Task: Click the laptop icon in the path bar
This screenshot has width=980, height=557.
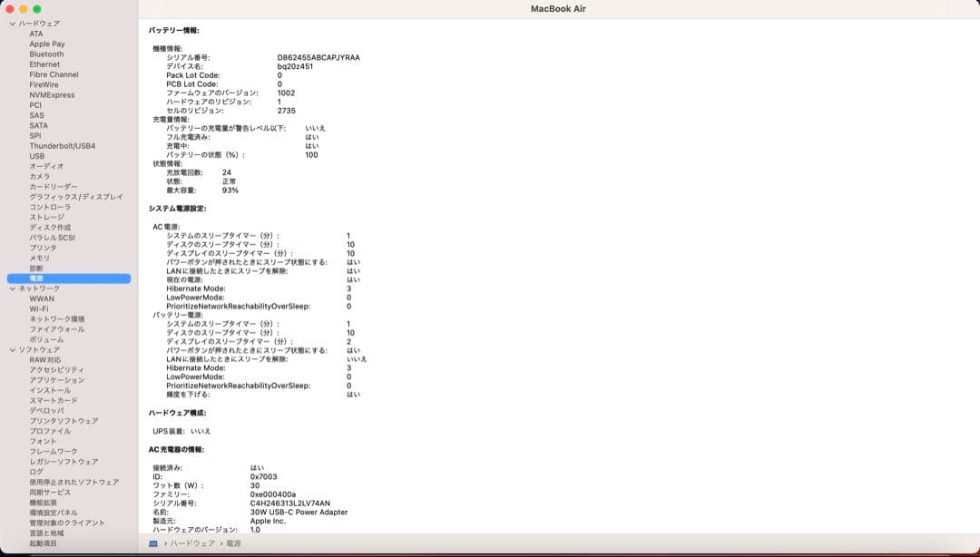Action: (153, 543)
